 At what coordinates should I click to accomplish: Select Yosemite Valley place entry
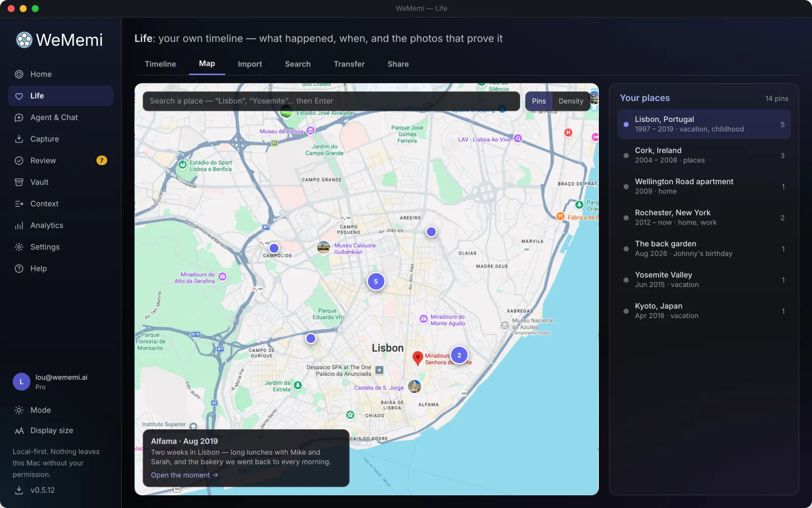point(704,279)
